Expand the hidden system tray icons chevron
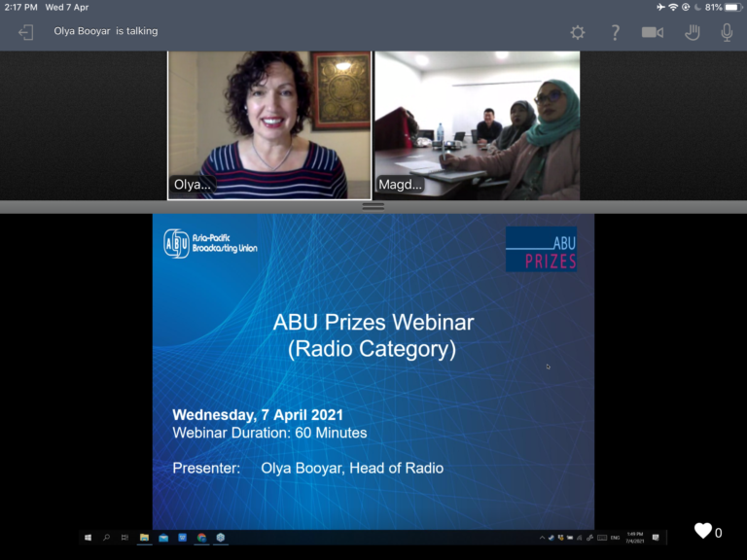This screenshot has height=560, width=747. [542, 538]
